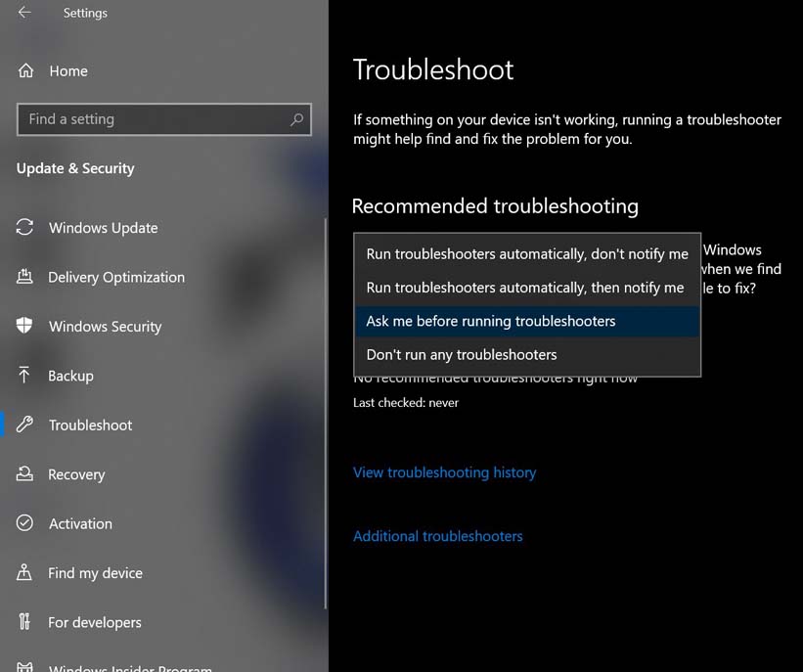Click the Troubleshoot wrench icon
This screenshot has height=672, width=803.
[x=24, y=425]
